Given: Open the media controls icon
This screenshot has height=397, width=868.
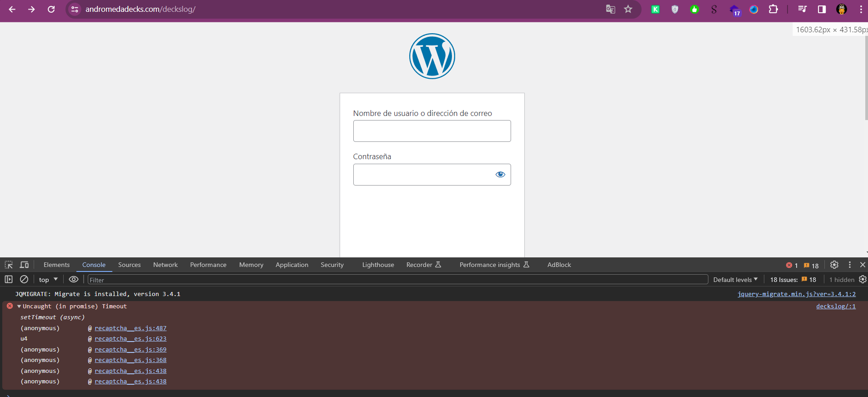Looking at the screenshot, I should pos(803,9).
